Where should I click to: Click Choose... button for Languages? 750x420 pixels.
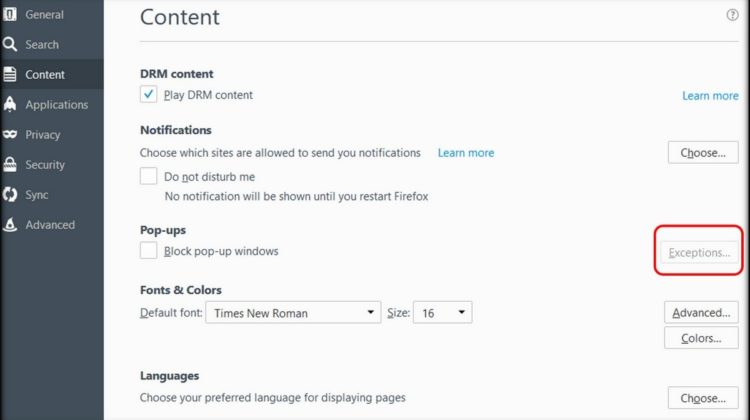click(703, 398)
